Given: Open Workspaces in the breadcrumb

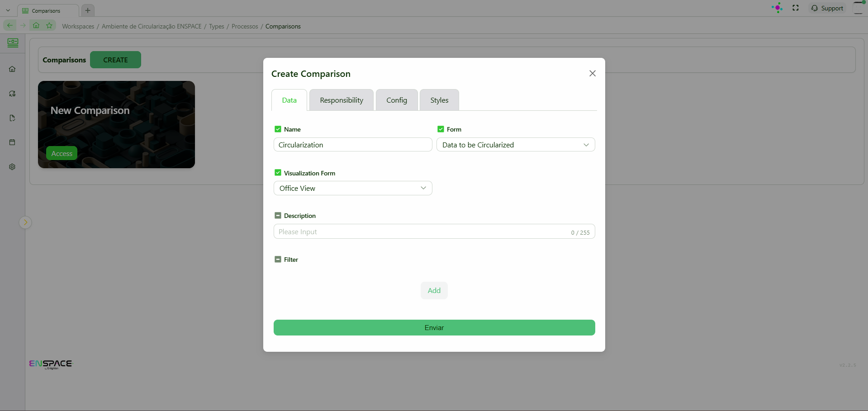Looking at the screenshot, I should pyautogui.click(x=78, y=26).
